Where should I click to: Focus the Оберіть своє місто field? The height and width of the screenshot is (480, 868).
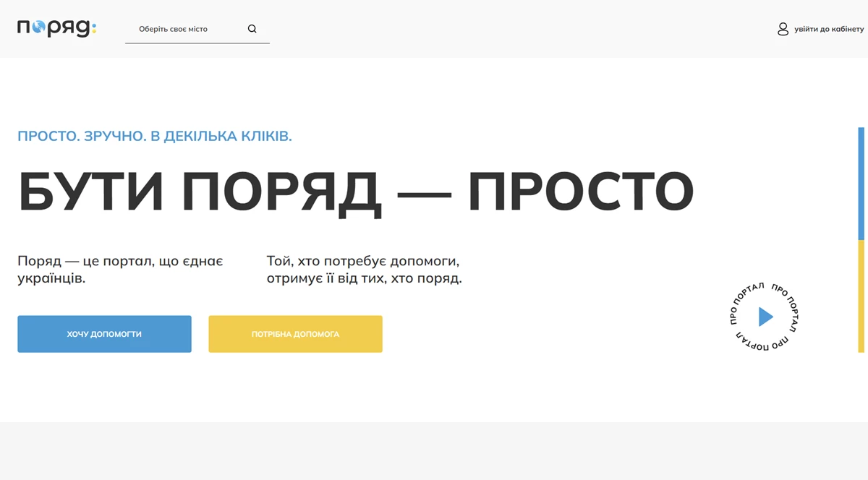184,29
